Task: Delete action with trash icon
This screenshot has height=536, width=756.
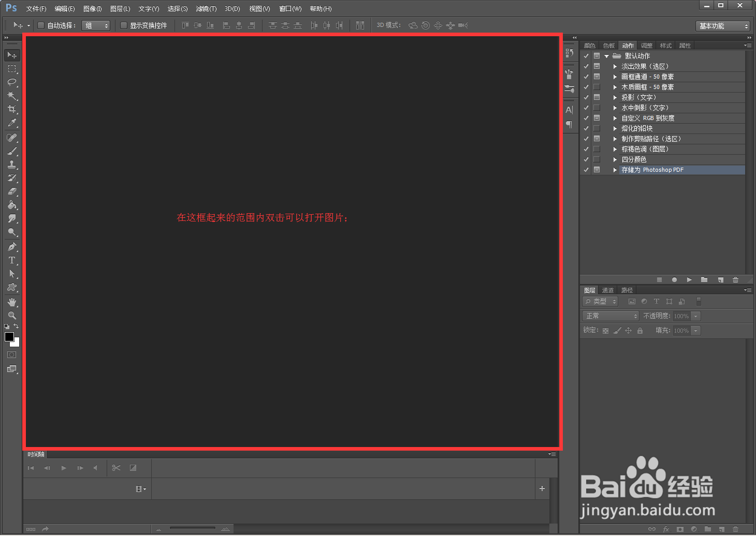Action: pos(735,280)
